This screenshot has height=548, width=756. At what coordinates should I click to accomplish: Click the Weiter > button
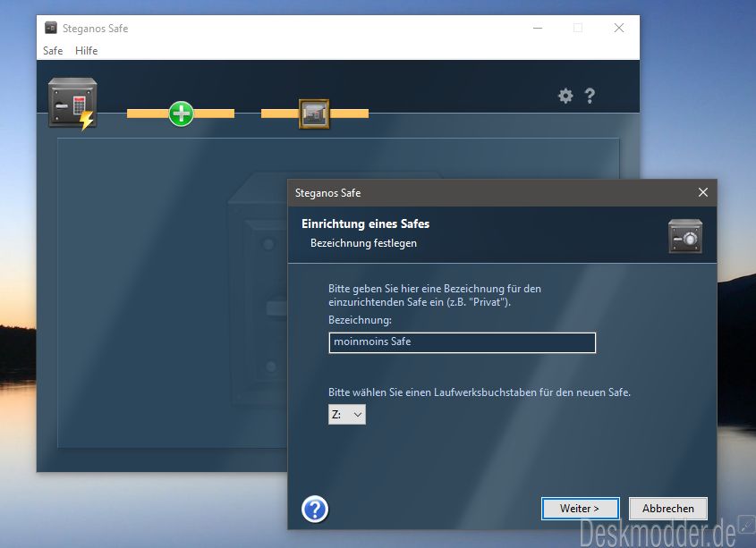580,509
